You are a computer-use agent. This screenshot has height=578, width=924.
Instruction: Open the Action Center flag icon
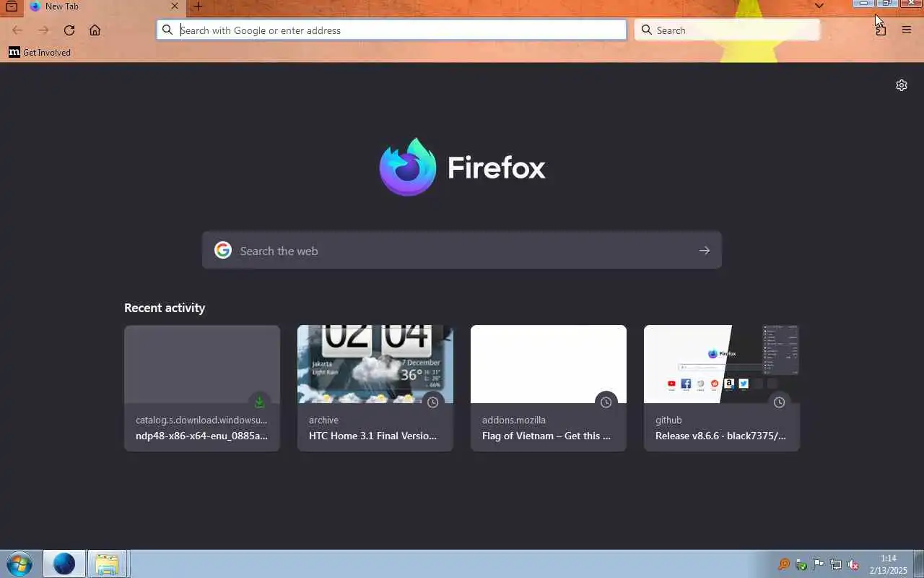pos(818,564)
